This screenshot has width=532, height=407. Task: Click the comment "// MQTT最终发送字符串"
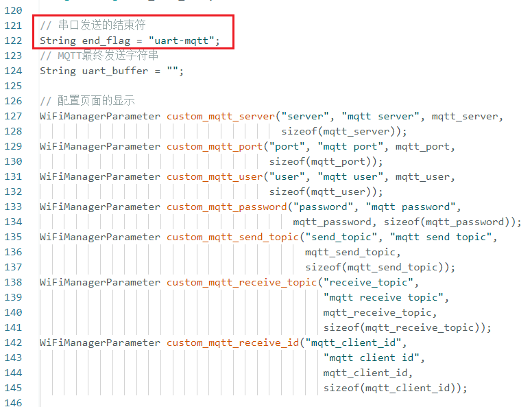click(x=99, y=56)
